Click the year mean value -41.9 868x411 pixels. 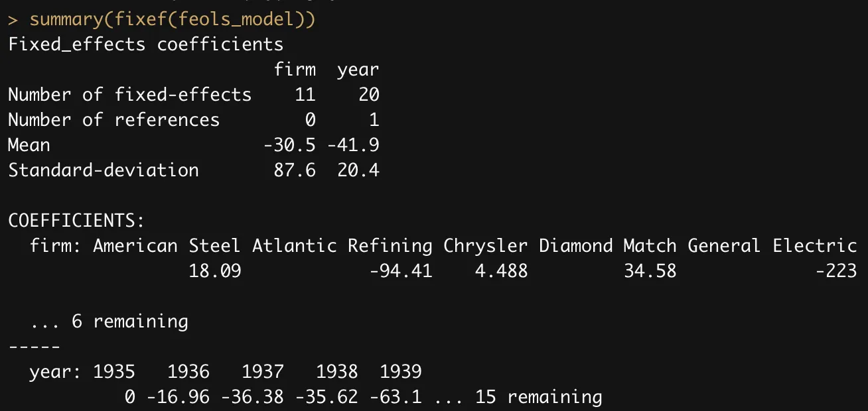coord(352,145)
